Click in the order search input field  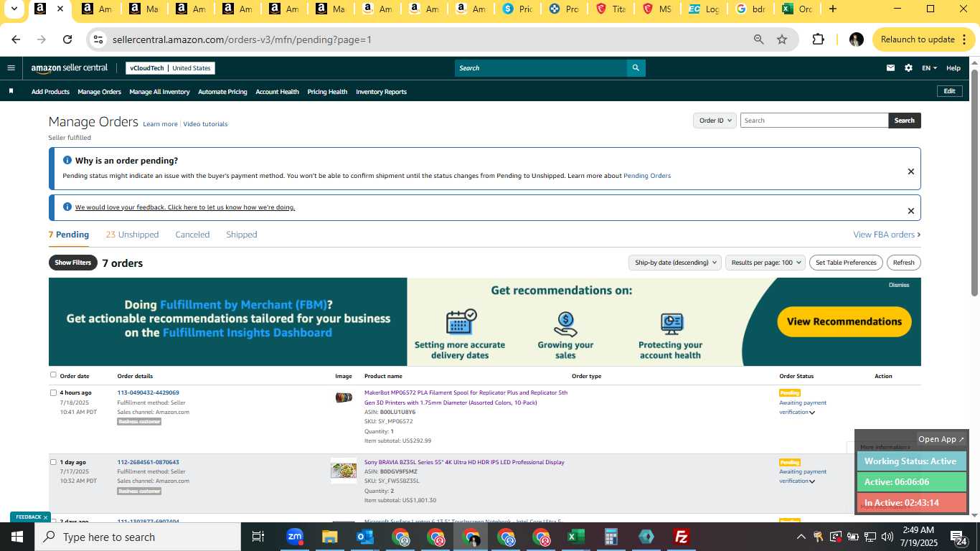pyautogui.click(x=814, y=121)
